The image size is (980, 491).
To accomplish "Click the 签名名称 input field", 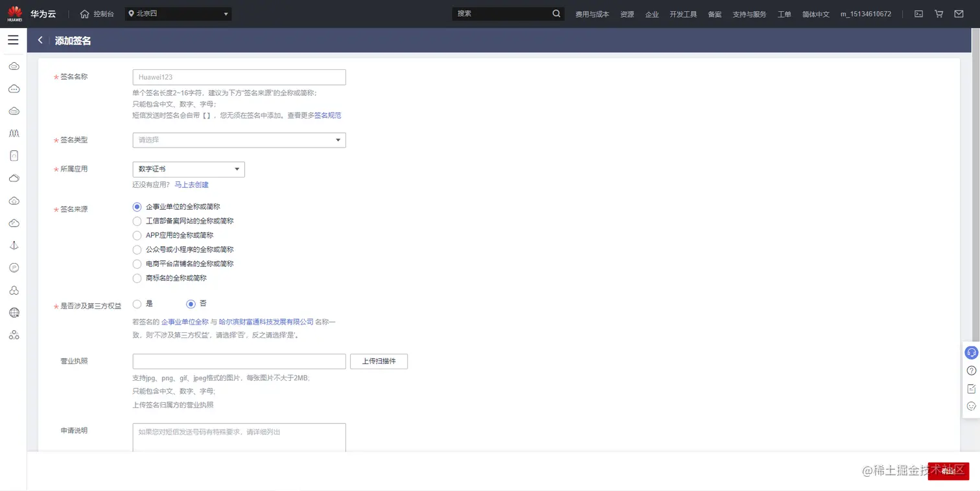I will tap(239, 77).
